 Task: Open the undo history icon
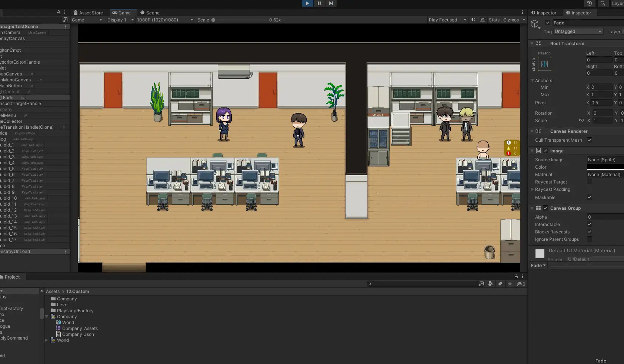590,3
